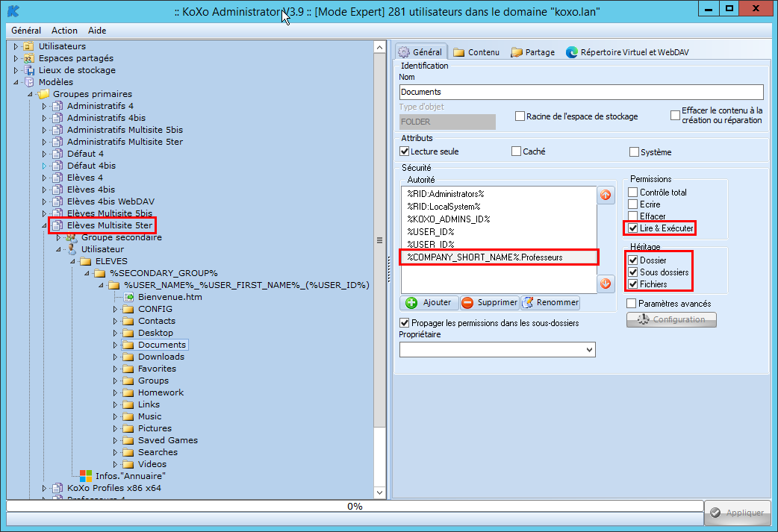778x532 pixels.
Task: Toggle the Lire & Exécuter permission
Action: [632, 228]
